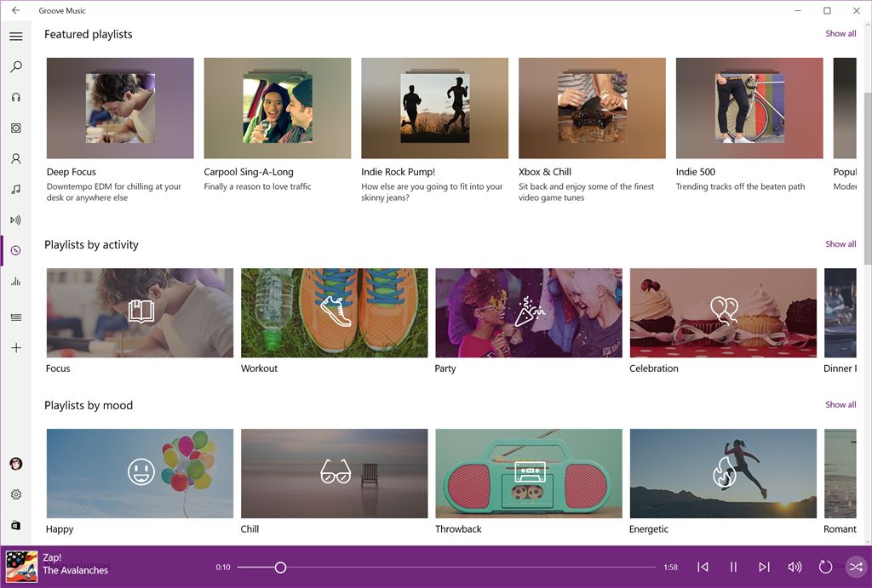The width and height of the screenshot is (872, 588).
Task: Toggle repeat mode
Action: [x=825, y=567]
